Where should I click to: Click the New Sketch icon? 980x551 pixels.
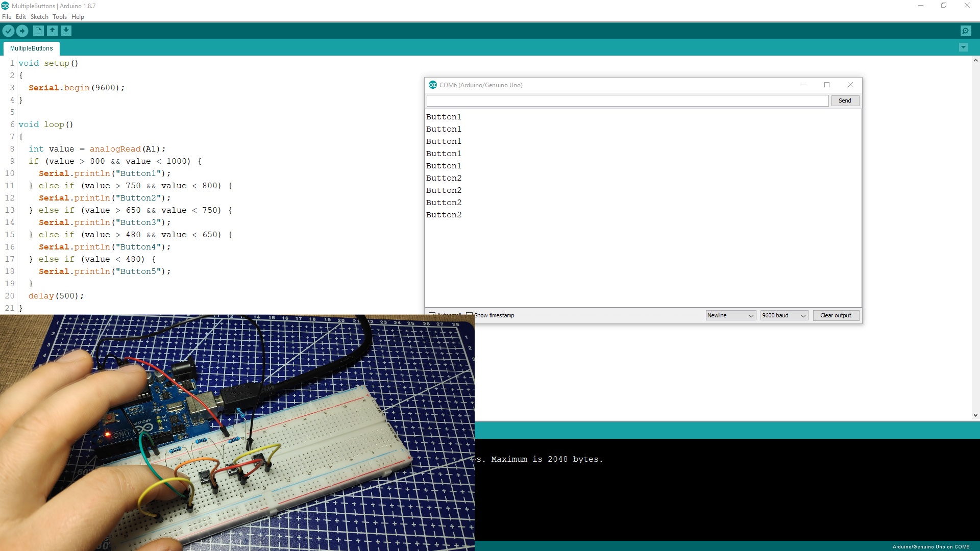(x=38, y=30)
